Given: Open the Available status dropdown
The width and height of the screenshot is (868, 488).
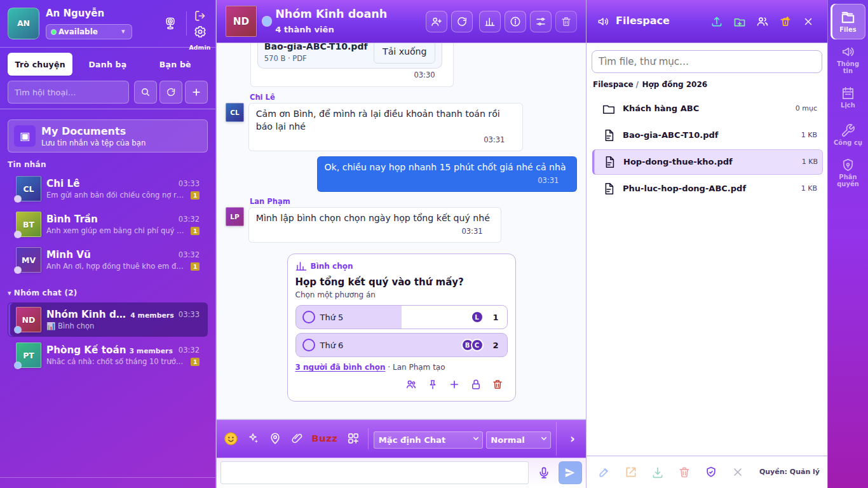Looking at the screenshot, I should coord(89,32).
